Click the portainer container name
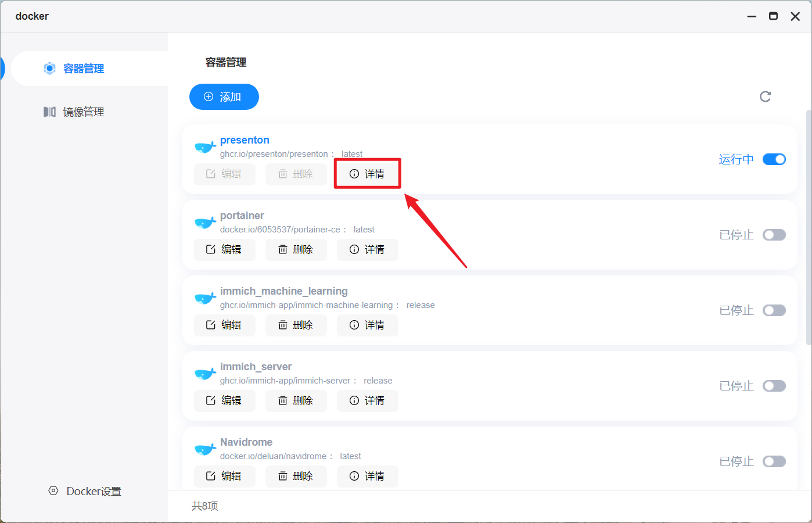 pyautogui.click(x=242, y=216)
